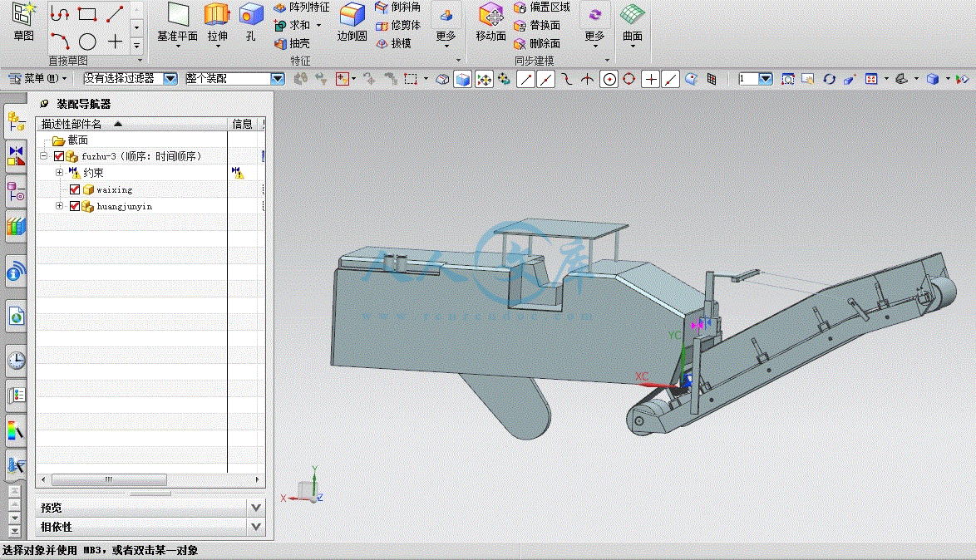Open the Constraint Navigator sidebar tab
The height and width of the screenshot is (560, 976).
pos(16,155)
